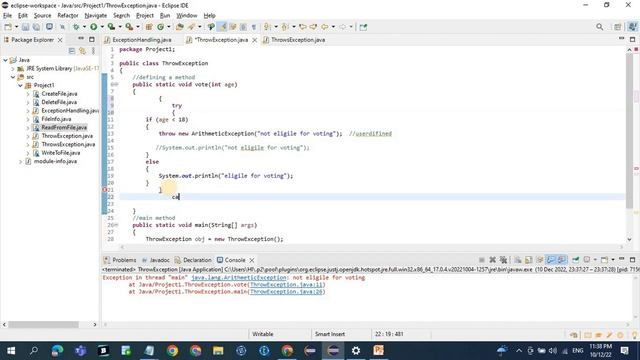Screen dimensions: 640x360
Task: Close the ThrowException.java editor tab
Action: (255, 40)
